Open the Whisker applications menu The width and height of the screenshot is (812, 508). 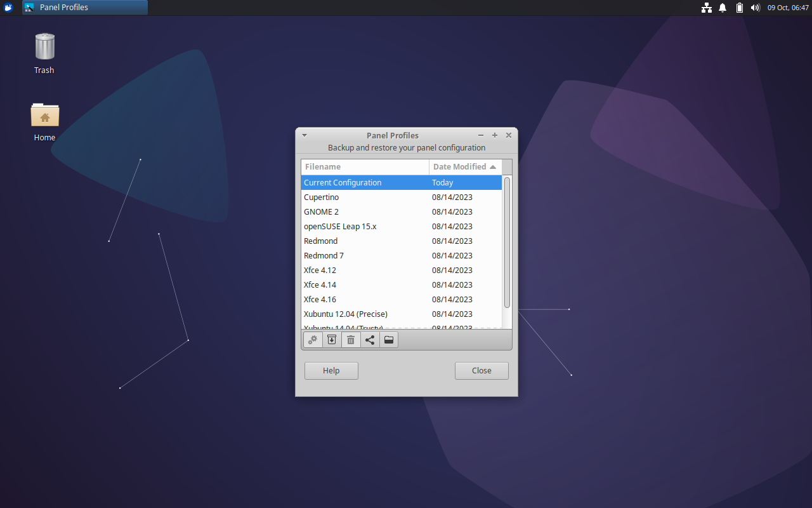tap(9, 8)
